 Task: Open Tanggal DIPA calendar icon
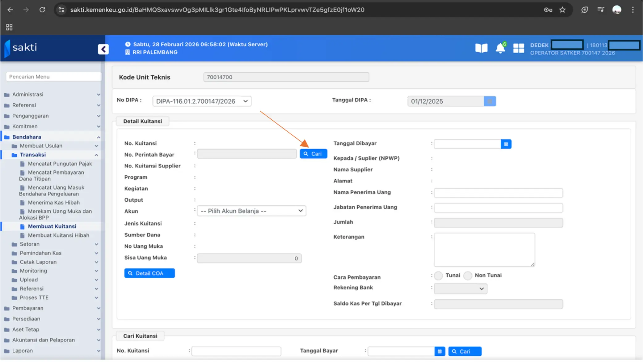490,101
